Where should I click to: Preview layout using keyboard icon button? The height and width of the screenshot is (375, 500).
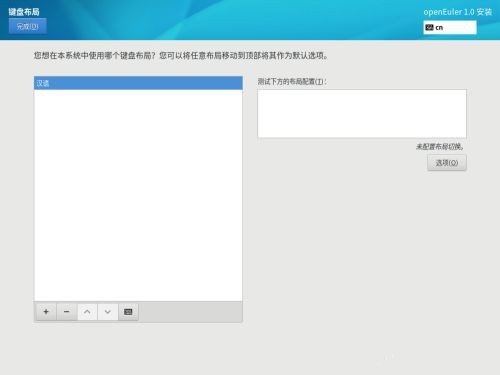pyautogui.click(x=128, y=312)
